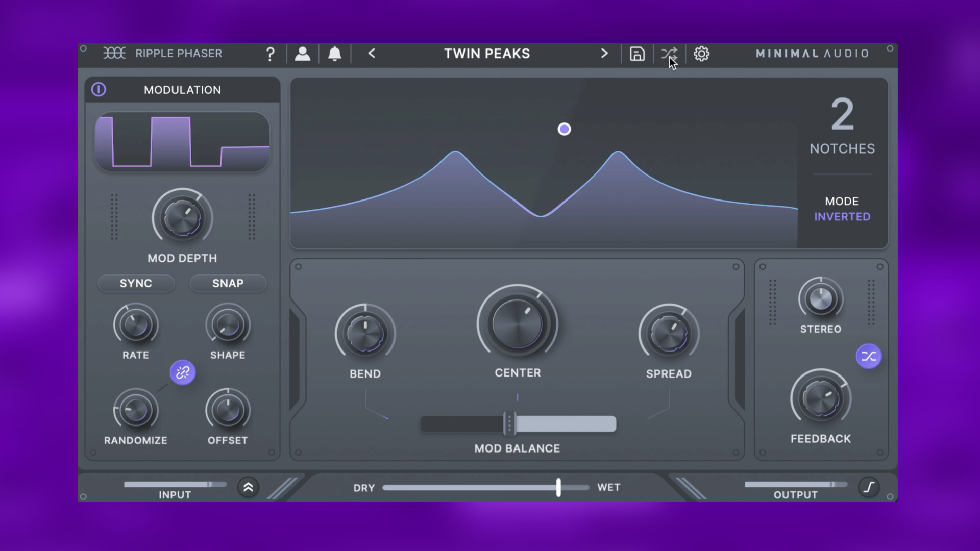
Task: Go to previous preset arrow
Action: click(372, 54)
